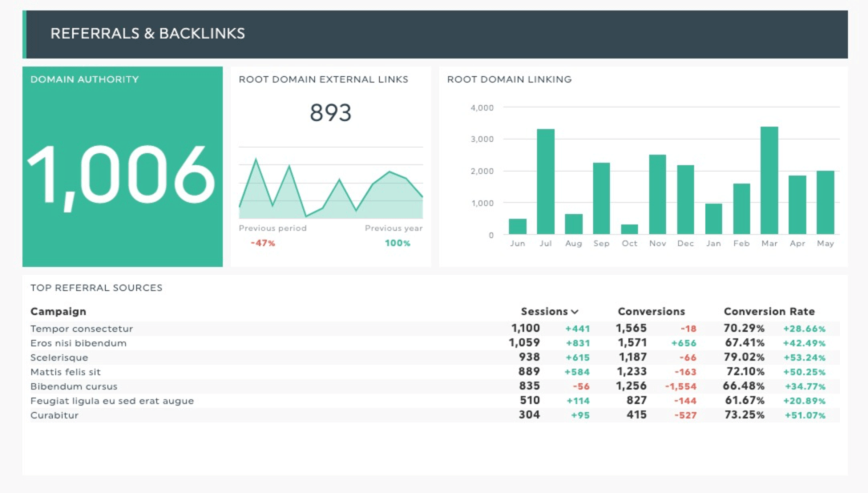
Task: Click the 304 sessions value
Action: [x=529, y=415]
